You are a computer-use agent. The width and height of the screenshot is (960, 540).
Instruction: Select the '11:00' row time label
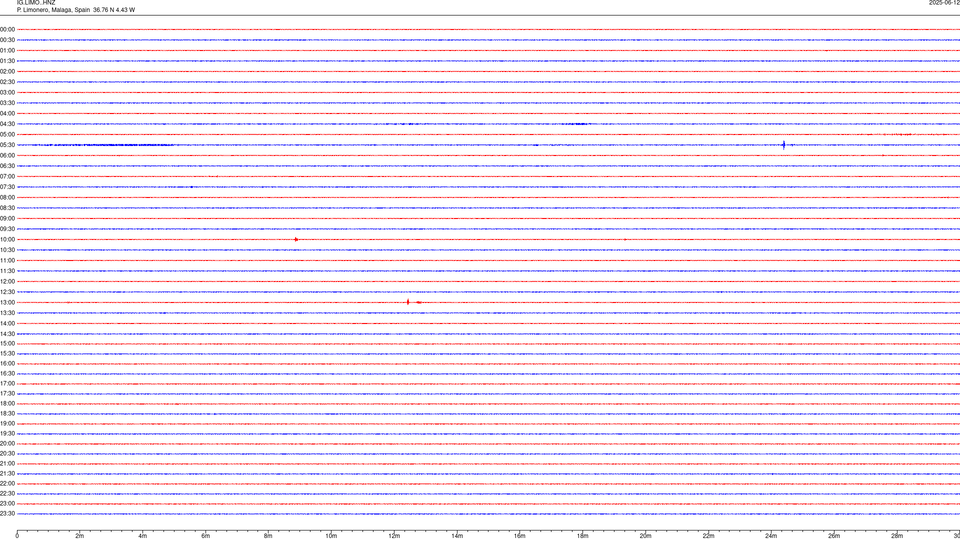tap(7, 260)
